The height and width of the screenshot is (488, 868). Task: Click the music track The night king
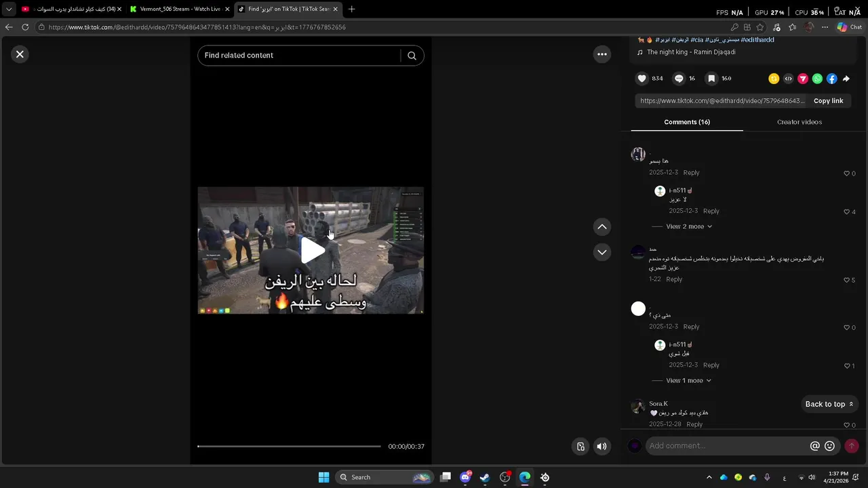click(x=691, y=52)
